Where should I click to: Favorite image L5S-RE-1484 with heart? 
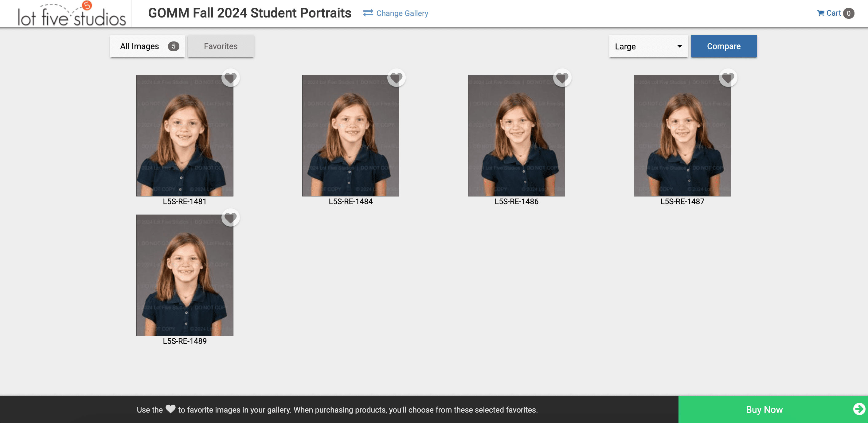tap(396, 78)
